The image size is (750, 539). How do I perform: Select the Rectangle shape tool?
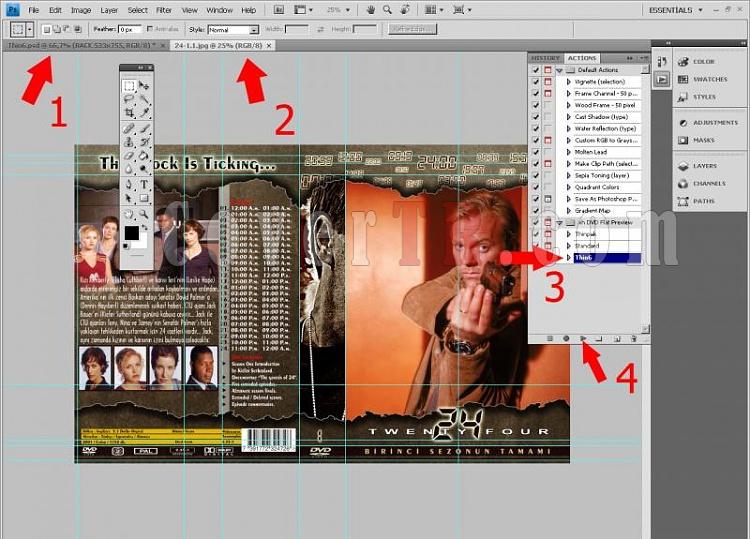[143, 198]
